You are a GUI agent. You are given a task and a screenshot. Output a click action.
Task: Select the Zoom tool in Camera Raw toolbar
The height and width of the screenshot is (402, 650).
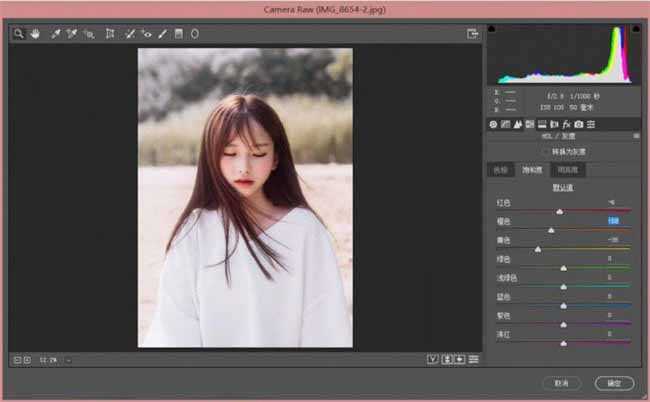(18, 34)
